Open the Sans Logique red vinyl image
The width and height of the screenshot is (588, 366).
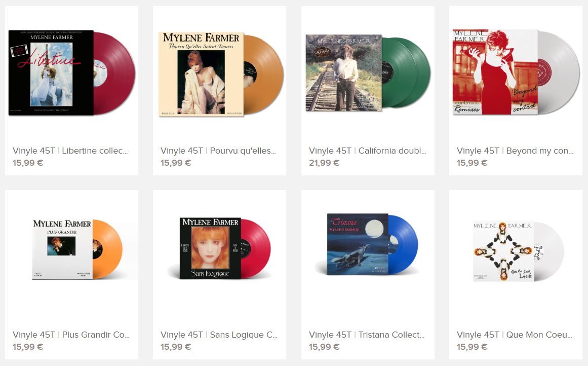pos(220,248)
